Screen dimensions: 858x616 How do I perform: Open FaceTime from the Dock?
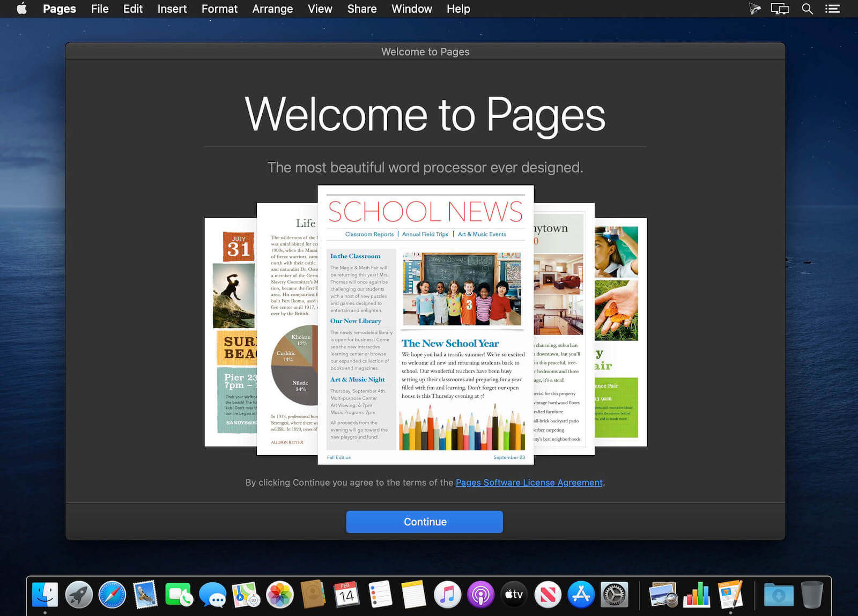coord(179,595)
